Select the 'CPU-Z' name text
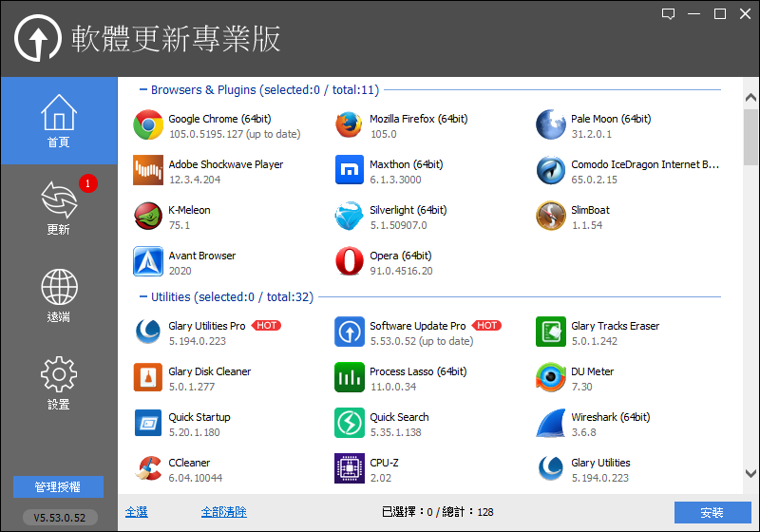Image resolution: width=760 pixels, height=532 pixels. pos(385,463)
